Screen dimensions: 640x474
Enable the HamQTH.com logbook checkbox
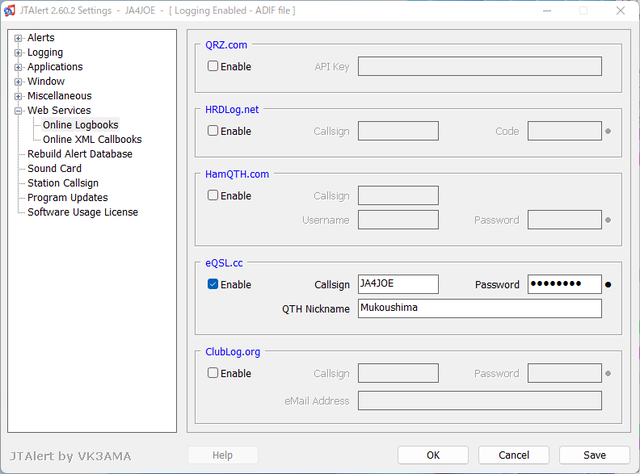[213, 195]
